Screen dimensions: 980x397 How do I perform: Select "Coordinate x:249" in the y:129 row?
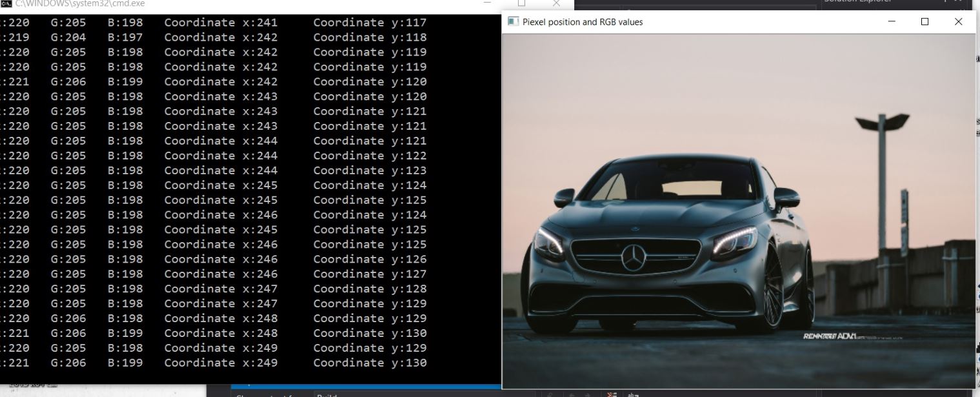(221, 348)
